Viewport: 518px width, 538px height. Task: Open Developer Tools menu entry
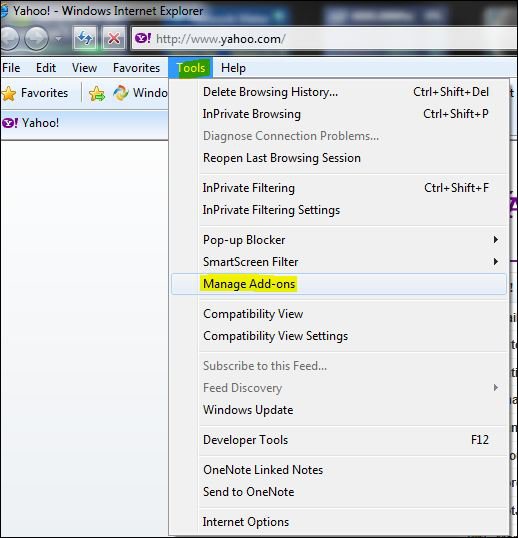click(x=339, y=440)
